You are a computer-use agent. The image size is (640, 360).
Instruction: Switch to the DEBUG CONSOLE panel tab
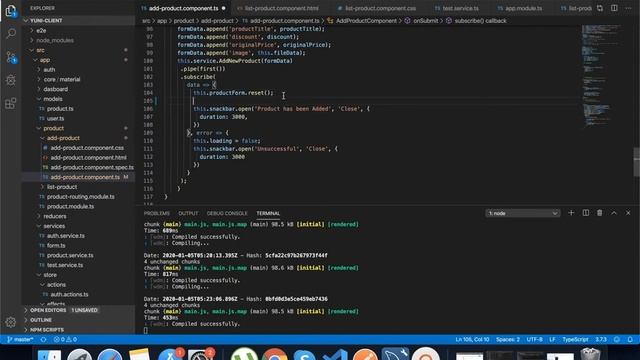point(227,213)
